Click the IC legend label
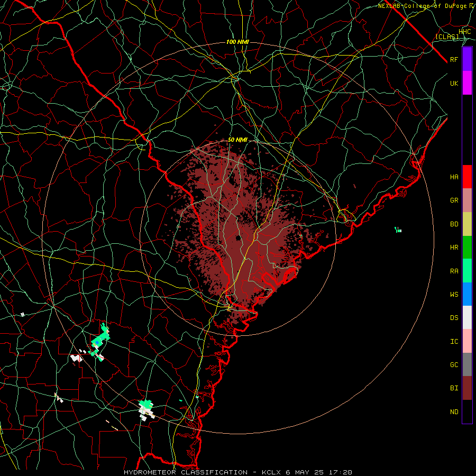Image resolution: width=476 pixels, height=476 pixels. tap(454, 342)
